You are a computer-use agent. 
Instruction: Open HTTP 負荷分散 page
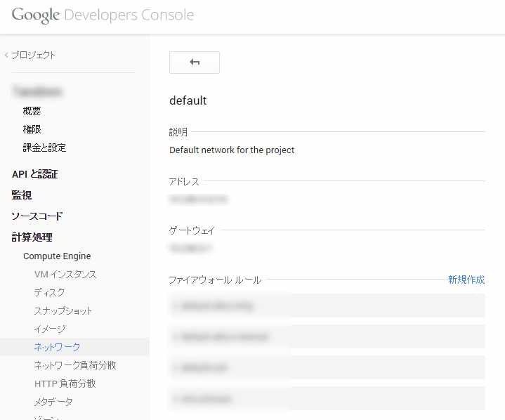point(65,383)
